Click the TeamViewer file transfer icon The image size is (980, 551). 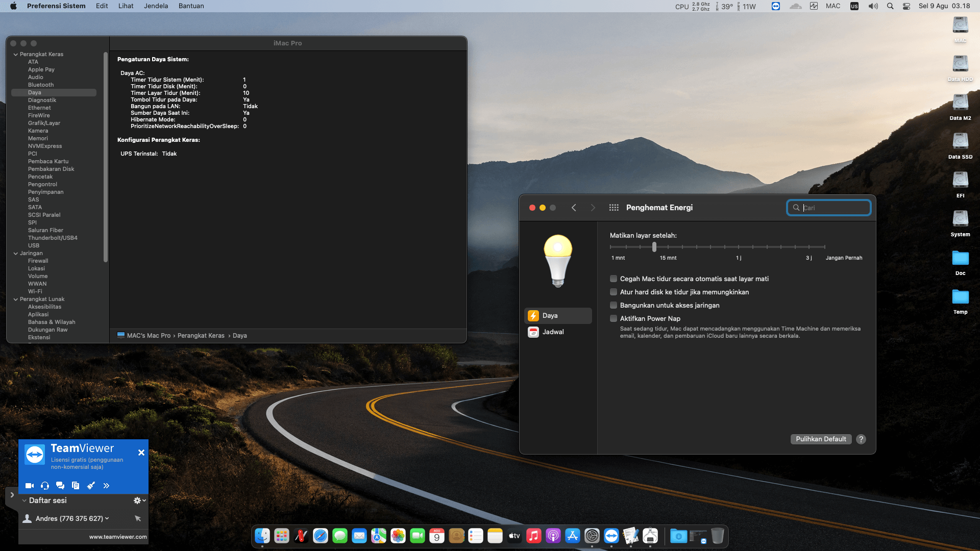point(76,486)
